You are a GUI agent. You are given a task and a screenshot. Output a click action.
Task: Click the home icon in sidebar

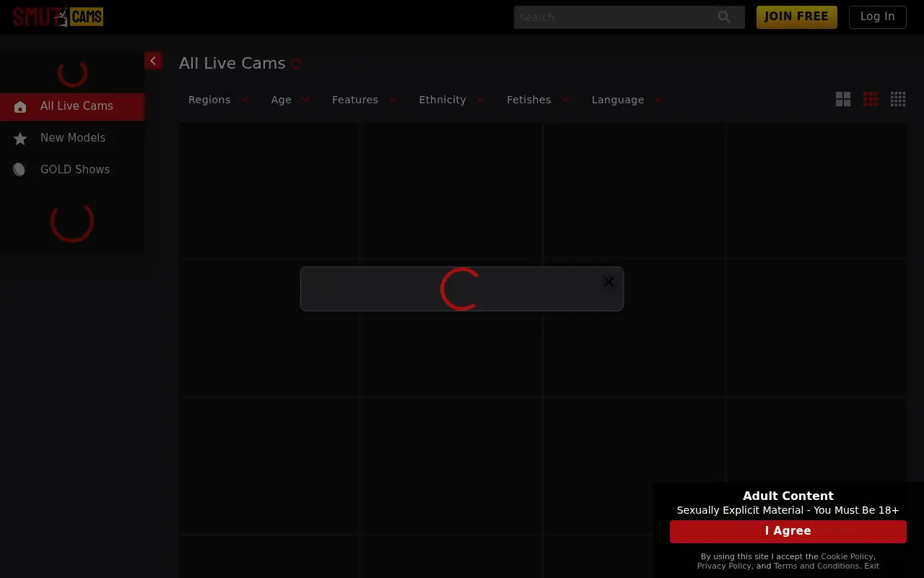[x=20, y=106]
